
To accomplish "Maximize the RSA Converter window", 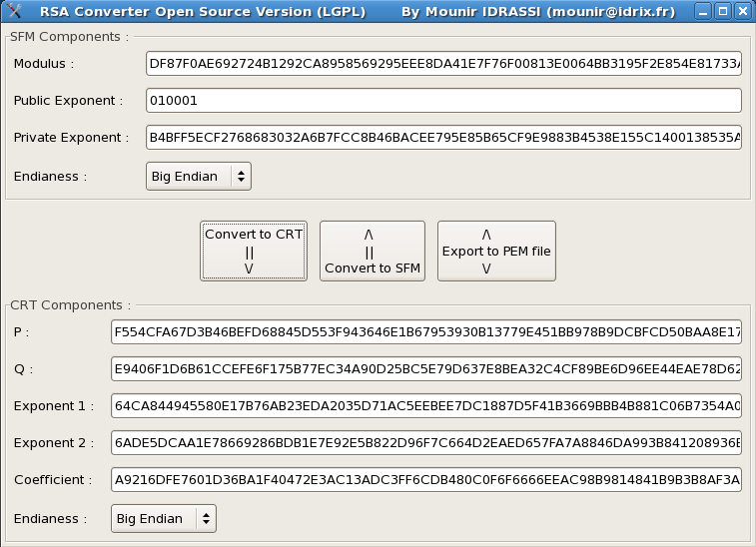I will click(722, 12).
